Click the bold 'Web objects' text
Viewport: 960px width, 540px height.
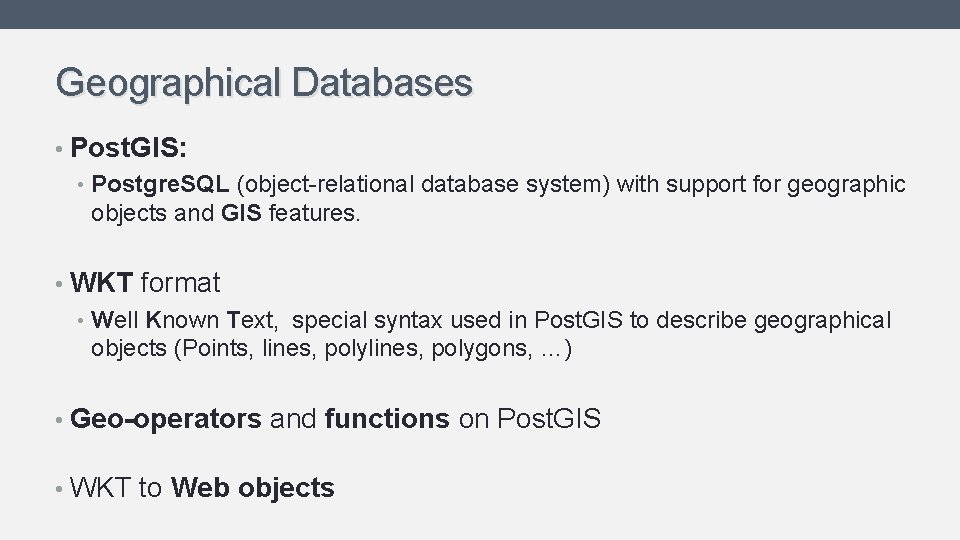tap(252, 488)
